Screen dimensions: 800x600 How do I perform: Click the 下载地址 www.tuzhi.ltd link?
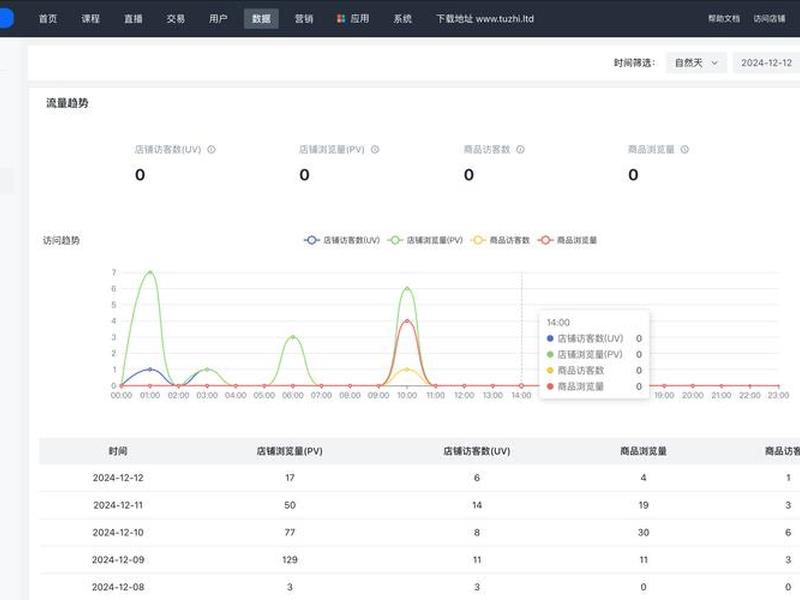click(x=485, y=19)
